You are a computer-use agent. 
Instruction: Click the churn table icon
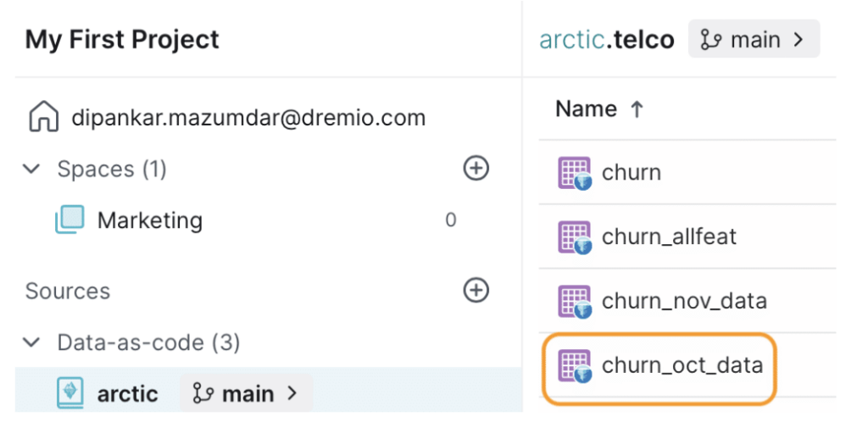574,173
